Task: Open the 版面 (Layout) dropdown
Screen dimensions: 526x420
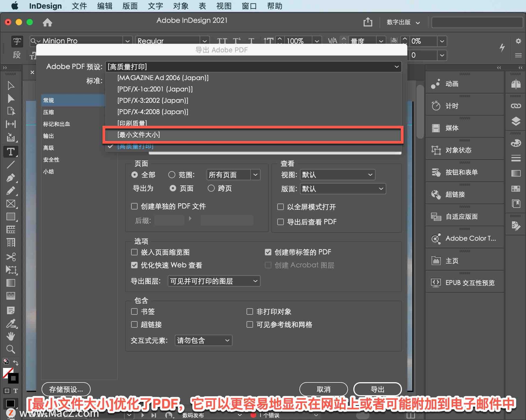Action: (343, 189)
